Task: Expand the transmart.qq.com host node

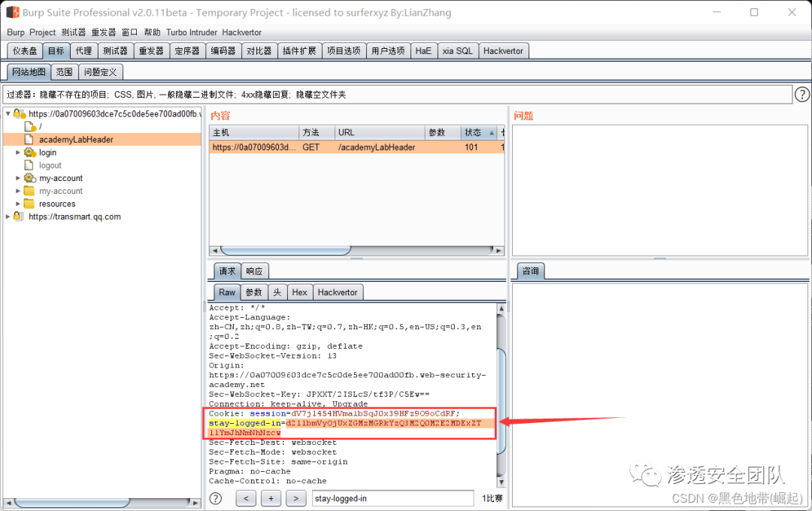Action: click(x=8, y=216)
